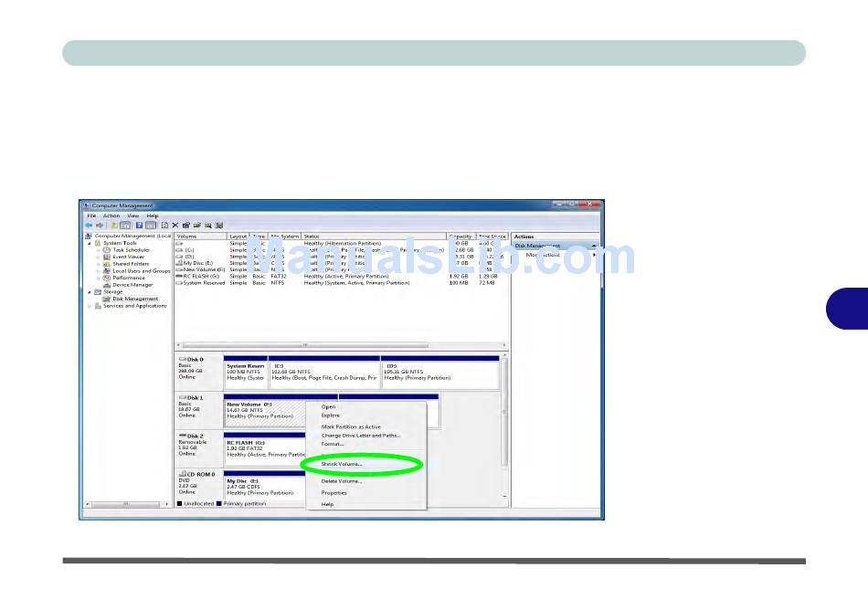
Task: Click Shrink Volume... in the context menu
Action: (x=342, y=465)
